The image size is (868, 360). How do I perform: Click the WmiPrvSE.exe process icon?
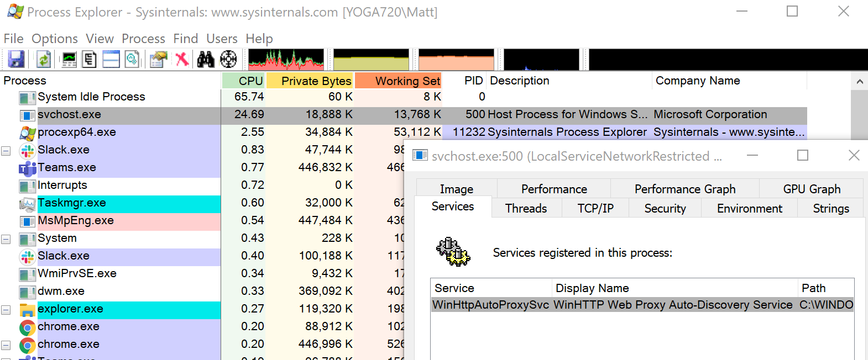tap(27, 274)
